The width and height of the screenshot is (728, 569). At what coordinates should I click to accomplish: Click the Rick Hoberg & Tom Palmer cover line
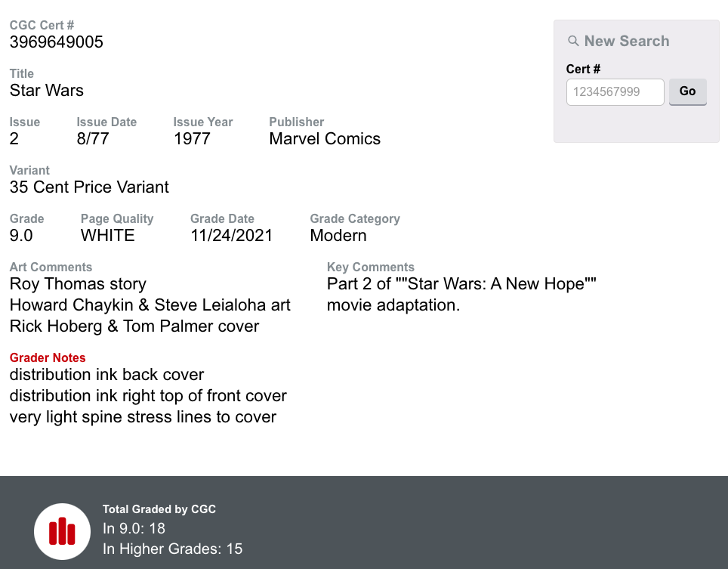coord(134,326)
